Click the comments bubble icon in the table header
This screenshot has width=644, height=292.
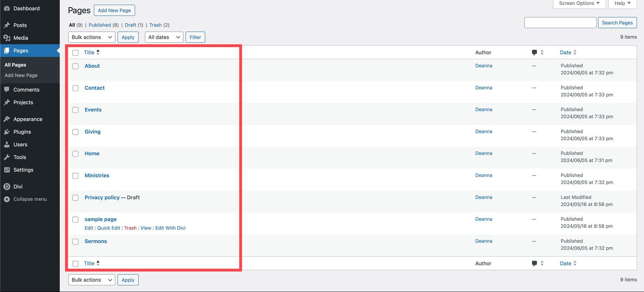[x=535, y=53]
